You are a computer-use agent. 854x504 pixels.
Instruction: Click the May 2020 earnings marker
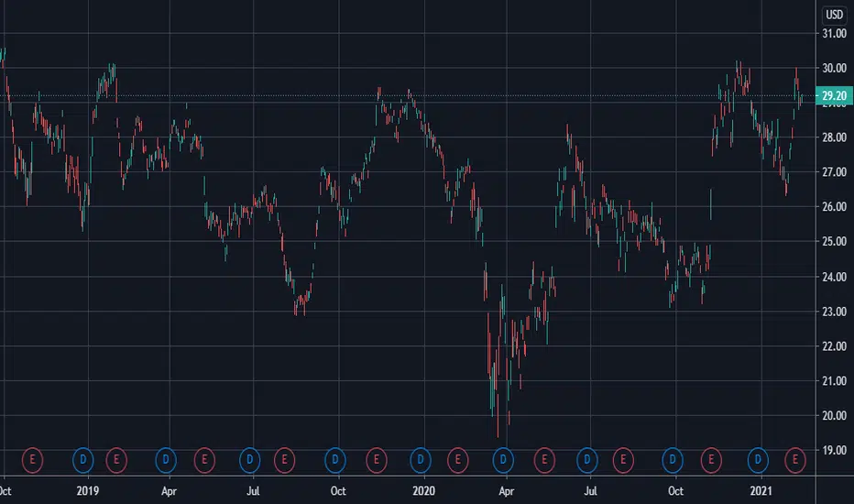tap(544, 460)
